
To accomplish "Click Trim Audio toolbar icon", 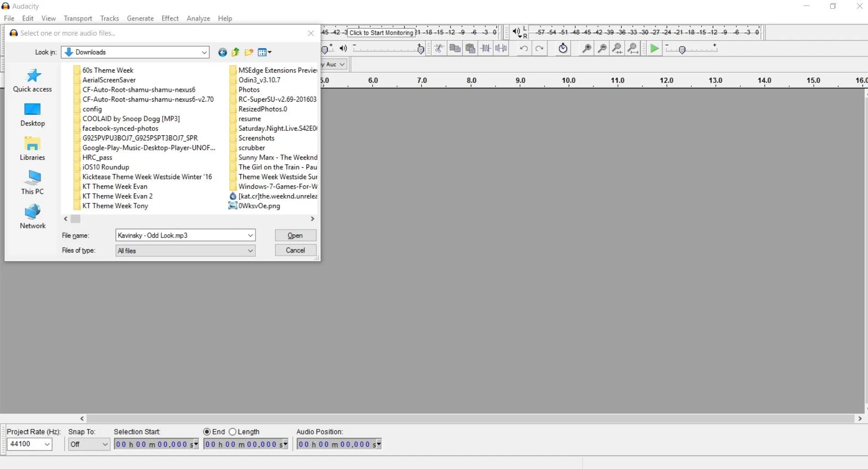I will click(486, 48).
